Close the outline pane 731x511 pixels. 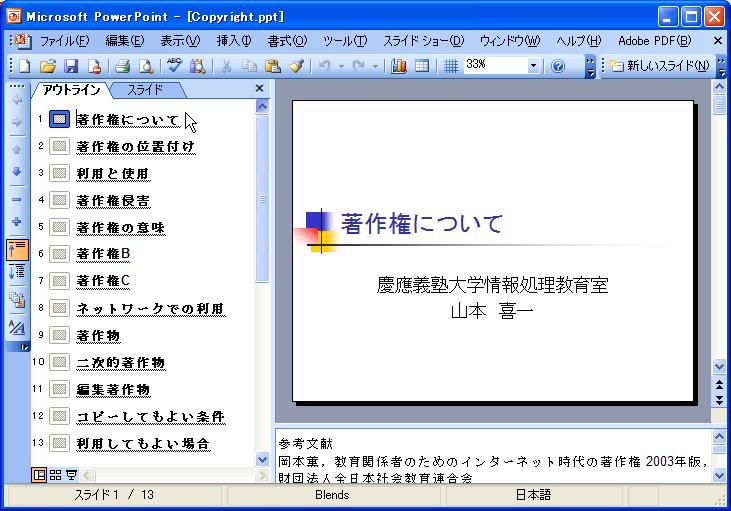tap(260, 88)
